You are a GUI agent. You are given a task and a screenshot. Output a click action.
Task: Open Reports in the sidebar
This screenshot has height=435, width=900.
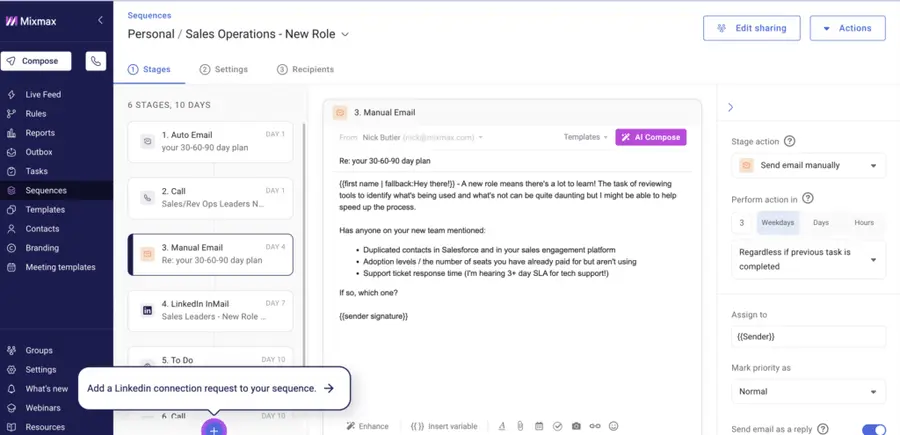40,133
